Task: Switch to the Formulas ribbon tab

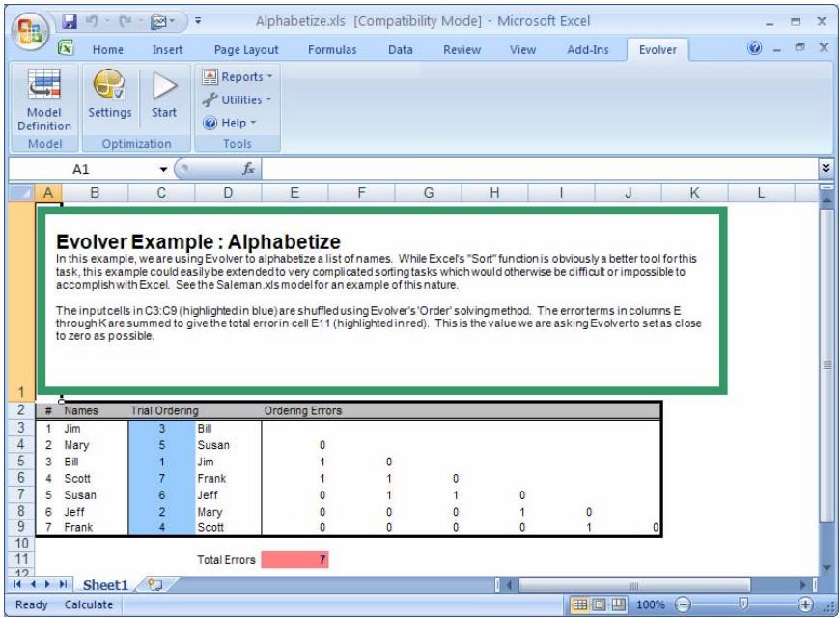Action: [x=330, y=49]
